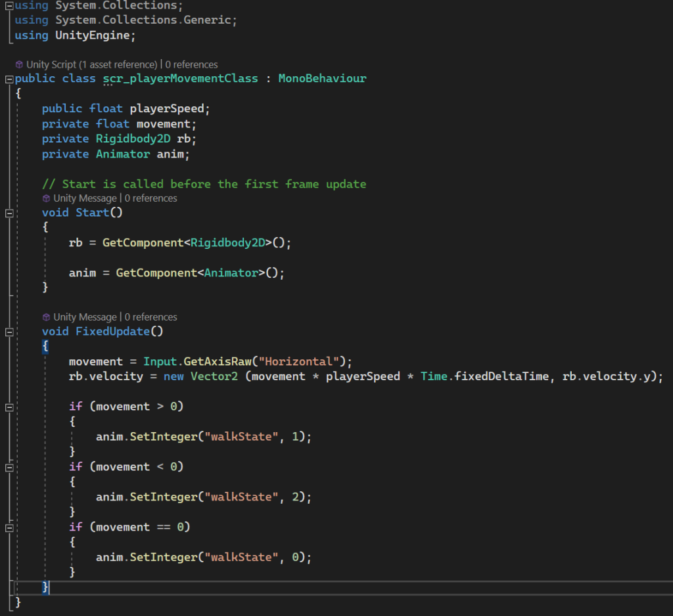Click '0 references' link above the Start method

click(151, 198)
